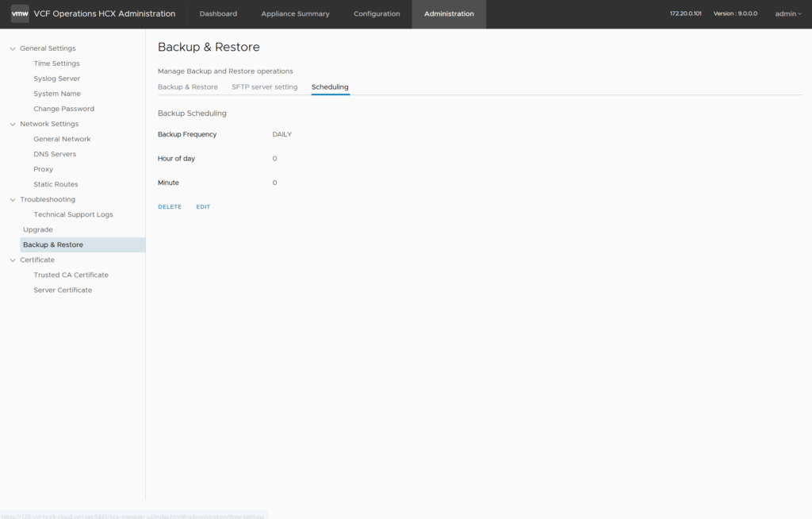Navigate to Static Routes
The image size is (812, 519).
56,184
